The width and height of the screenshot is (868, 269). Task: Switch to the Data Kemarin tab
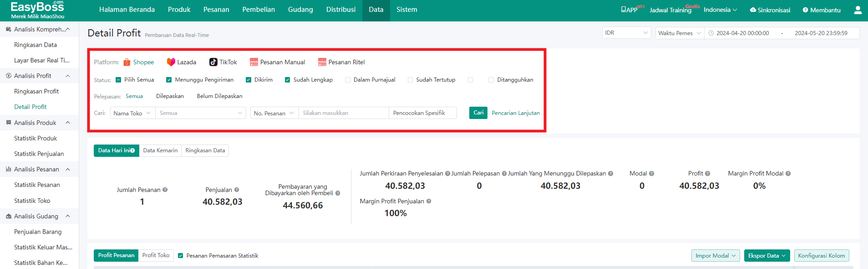point(160,150)
